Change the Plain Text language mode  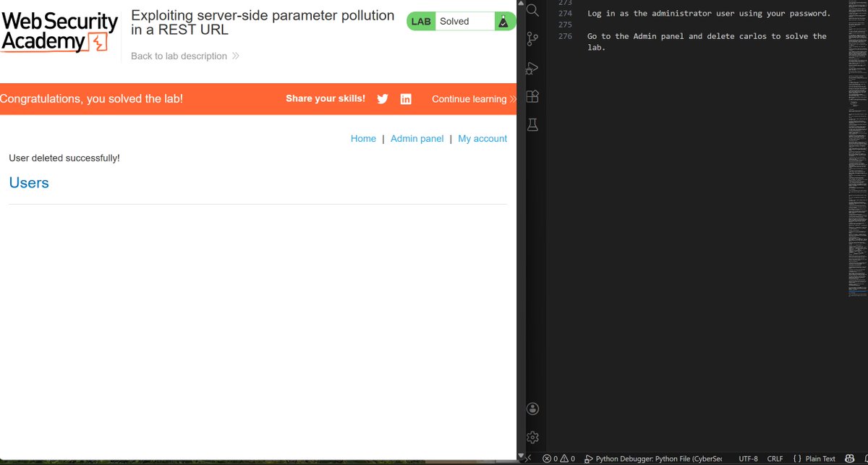(x=820, y=458)
